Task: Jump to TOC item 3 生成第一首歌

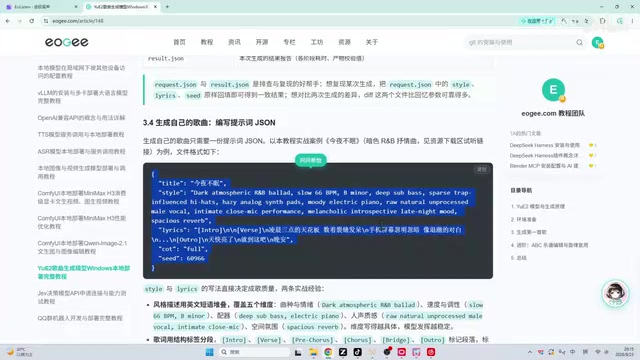Action: [529, 232]
